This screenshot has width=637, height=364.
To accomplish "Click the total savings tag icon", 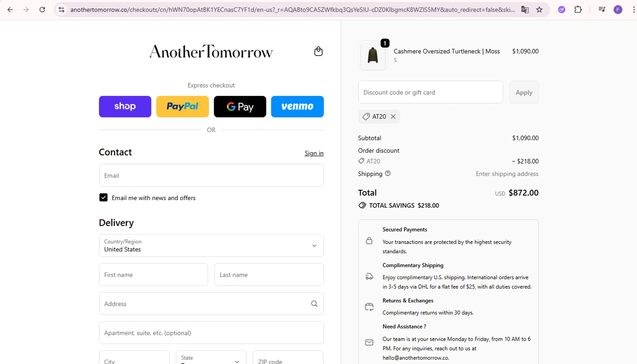I will point(362,205).
